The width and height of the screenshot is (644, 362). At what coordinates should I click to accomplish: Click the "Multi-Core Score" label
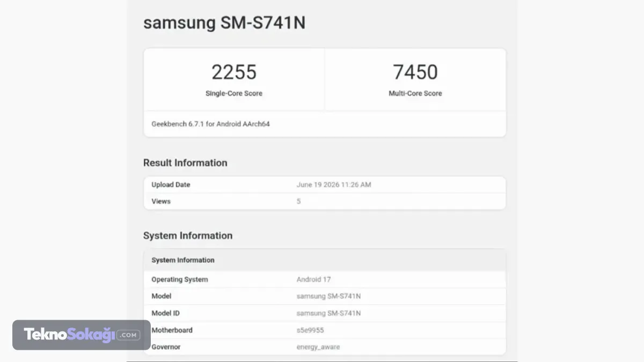click(x=415, y=93)
